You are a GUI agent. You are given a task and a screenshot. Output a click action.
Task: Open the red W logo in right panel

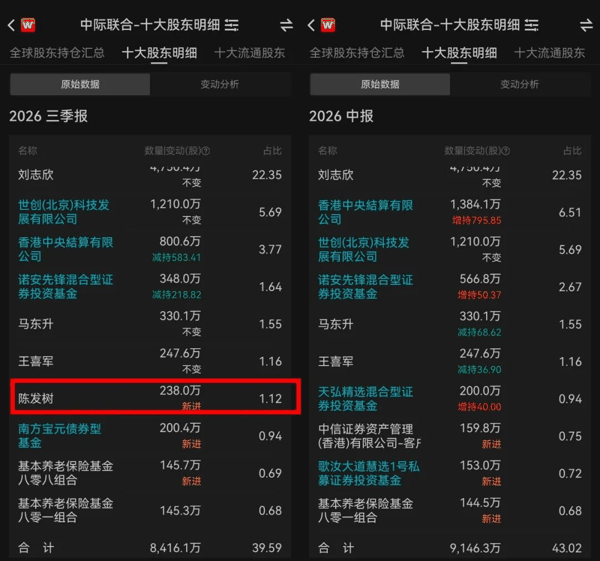pyautogui.click(x=328, y=25)
